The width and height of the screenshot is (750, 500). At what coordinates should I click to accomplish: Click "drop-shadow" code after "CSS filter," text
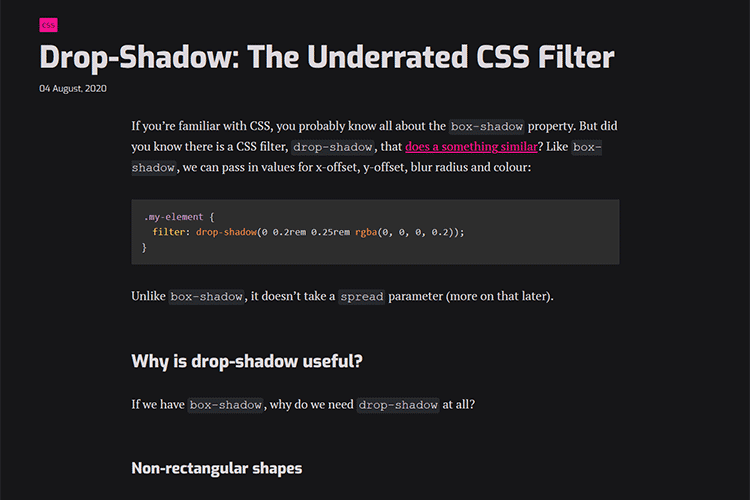point(328,147)
